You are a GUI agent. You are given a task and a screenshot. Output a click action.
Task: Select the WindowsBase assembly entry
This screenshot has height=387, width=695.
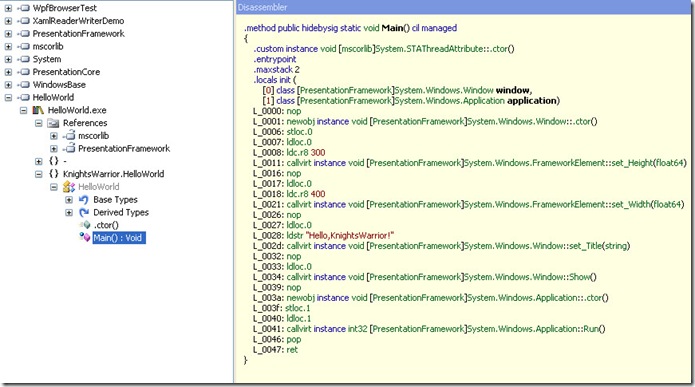coord(59,85)
